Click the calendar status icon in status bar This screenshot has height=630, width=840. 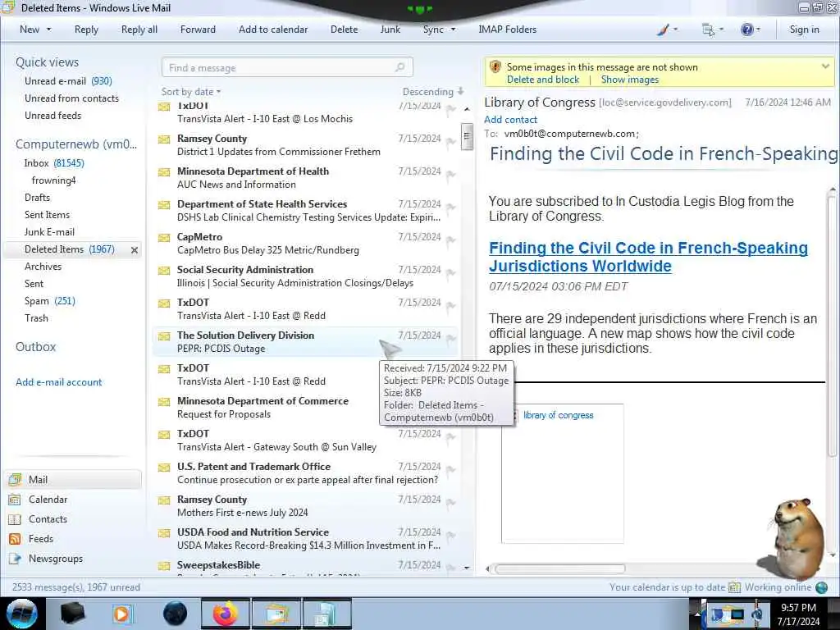(734, 587)
